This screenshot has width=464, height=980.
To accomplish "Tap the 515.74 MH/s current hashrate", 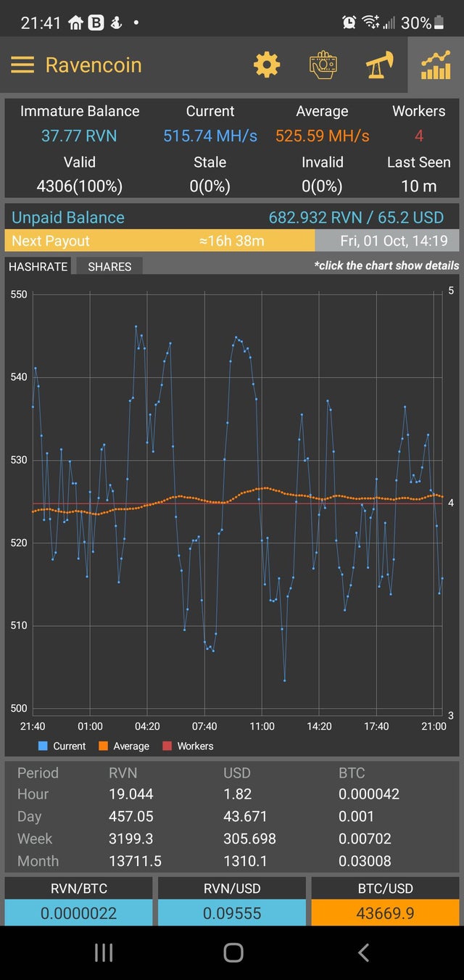I will 210,136.
